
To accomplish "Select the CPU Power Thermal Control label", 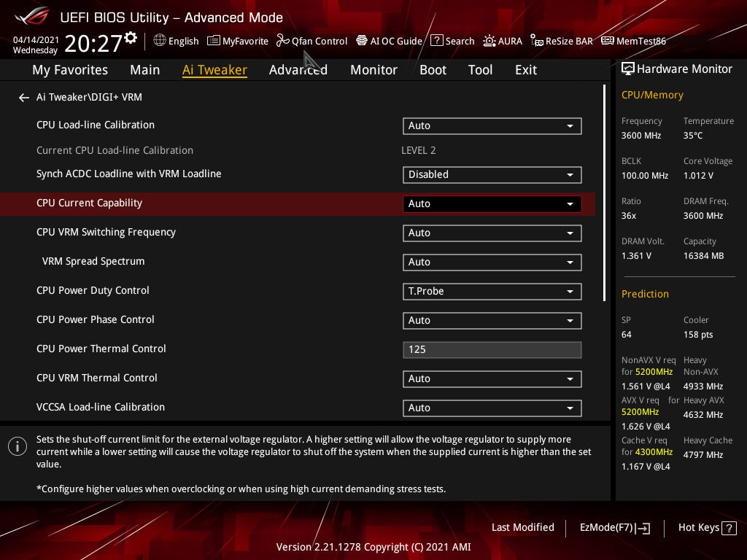I will [101, 349].
